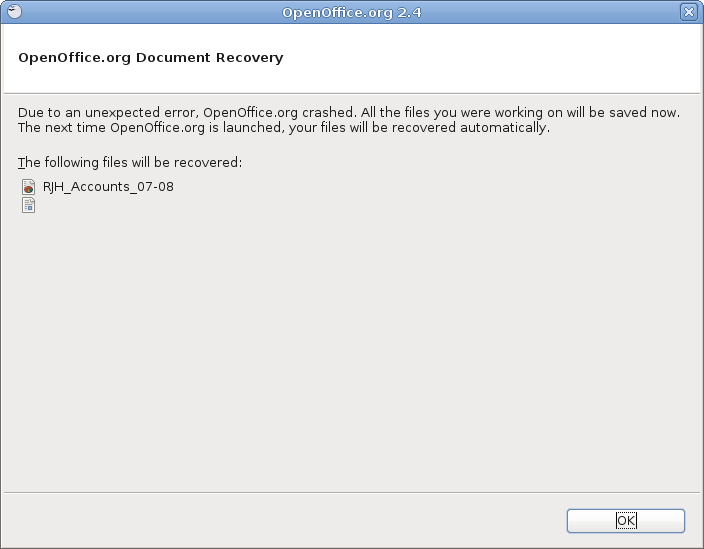This screenshot has width=704, height=549.
Task: Click the underlined T in 'The following files'
Action: [x=21, y=163]
